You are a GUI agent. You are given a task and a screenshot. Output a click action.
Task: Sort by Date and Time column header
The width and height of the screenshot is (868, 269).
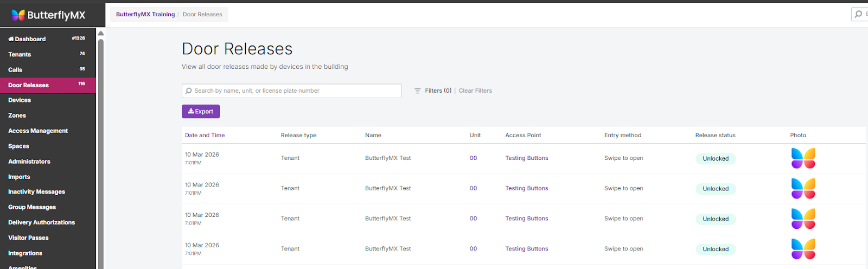(205, 135)
